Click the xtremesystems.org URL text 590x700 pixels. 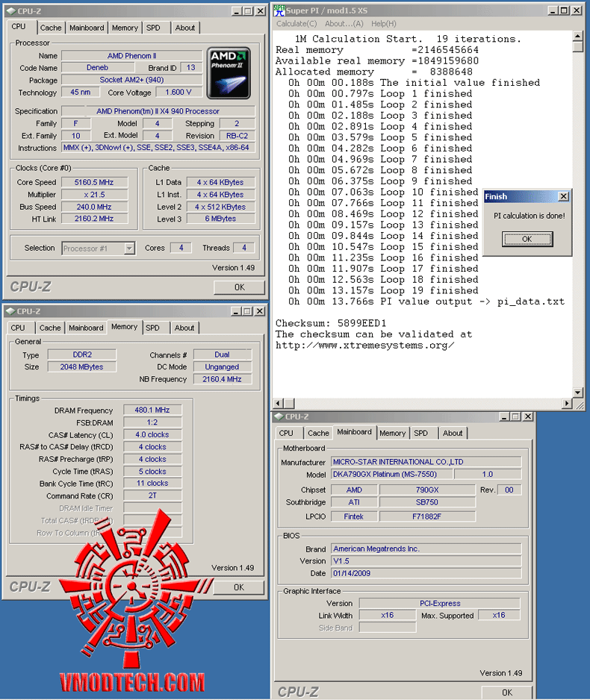[x=365, y=345]
